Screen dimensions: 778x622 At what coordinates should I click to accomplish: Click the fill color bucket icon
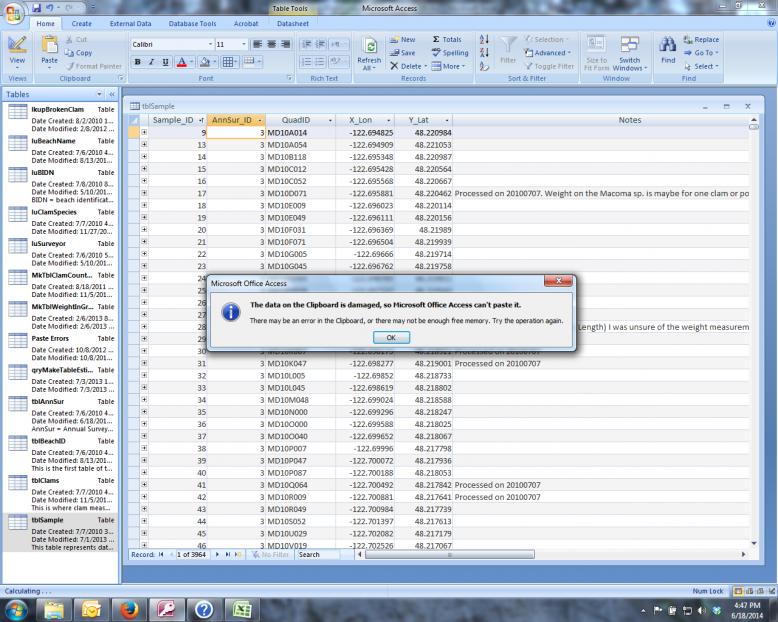[x=204, y=62]
